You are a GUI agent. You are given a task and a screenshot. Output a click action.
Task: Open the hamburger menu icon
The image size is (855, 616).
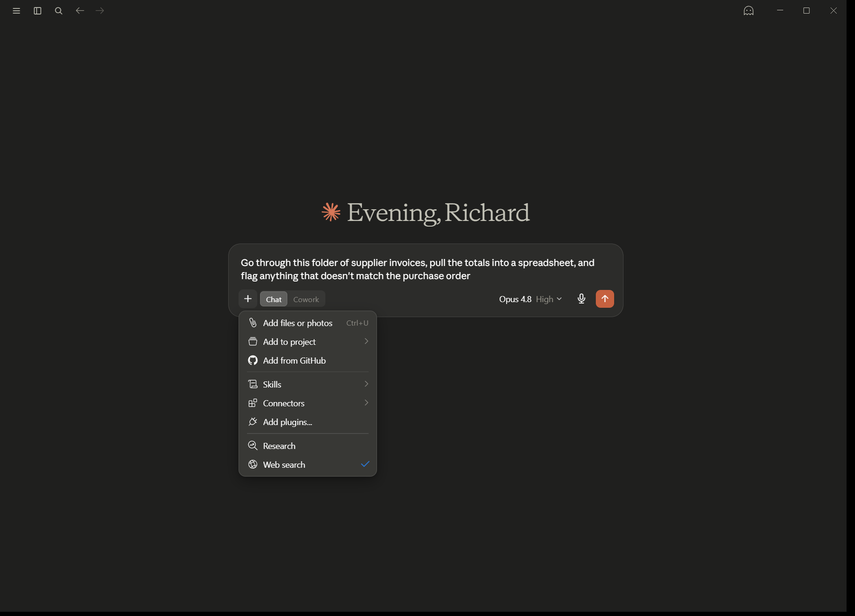[16, 11]
